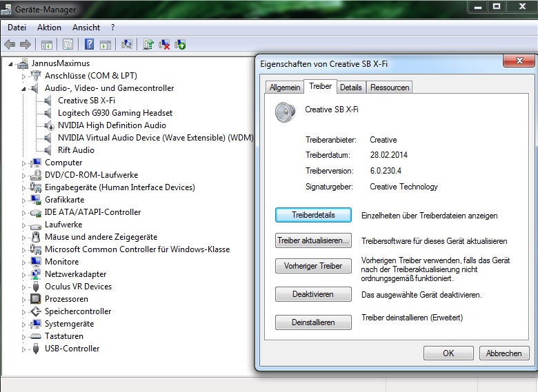
Task: Click the Signaturgeber value Creative Technology
Action: [x=403, y=187]
